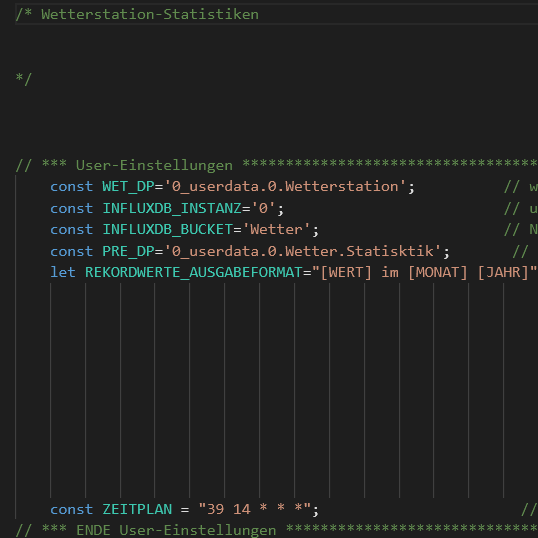Select the WET_DP constant name
The height and width of the screenshot is (538, 538).
pyautogui.click(x=128, y=187)
